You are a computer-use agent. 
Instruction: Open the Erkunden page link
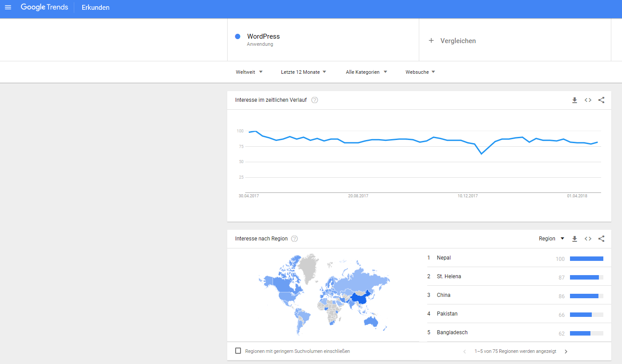[96, 8]
